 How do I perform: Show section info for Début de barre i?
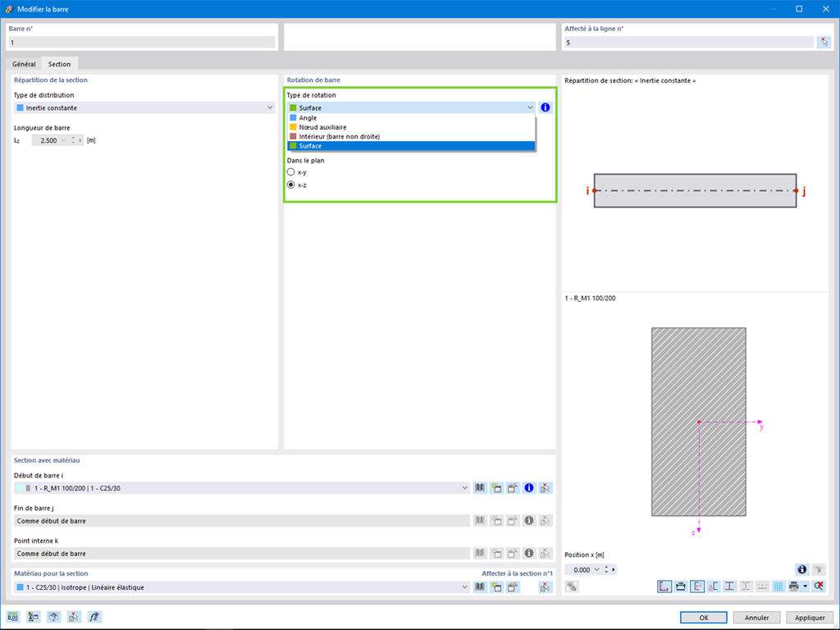(529, 488)
